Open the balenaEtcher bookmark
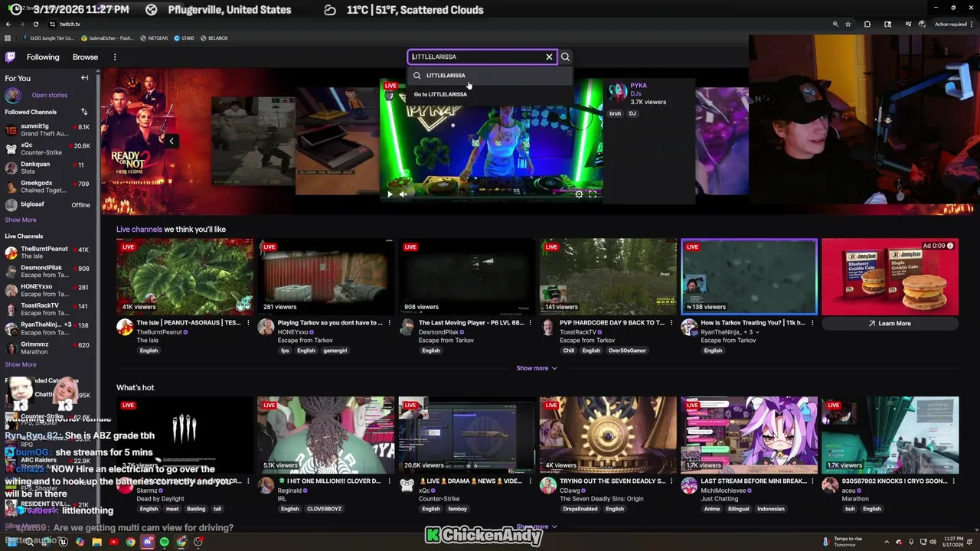 [108, 37]
